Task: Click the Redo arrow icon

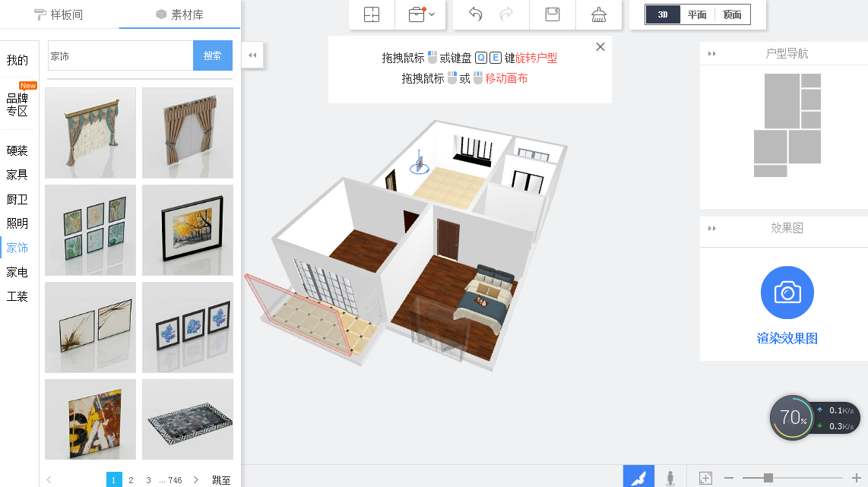Action: pos(505,14)
